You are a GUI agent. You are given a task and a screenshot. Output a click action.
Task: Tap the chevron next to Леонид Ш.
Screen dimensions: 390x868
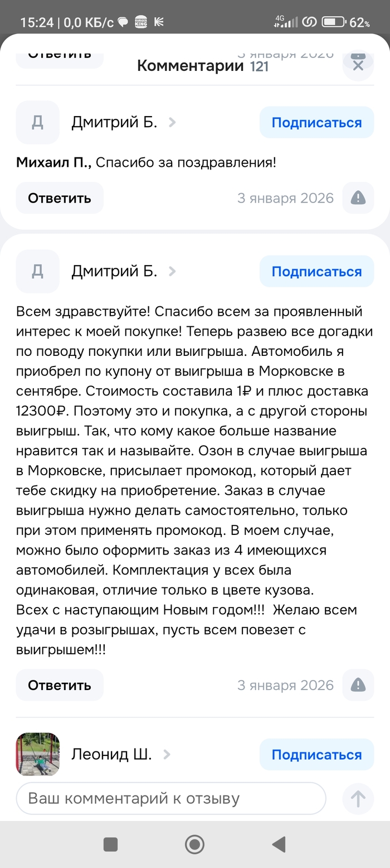[167, 755]
